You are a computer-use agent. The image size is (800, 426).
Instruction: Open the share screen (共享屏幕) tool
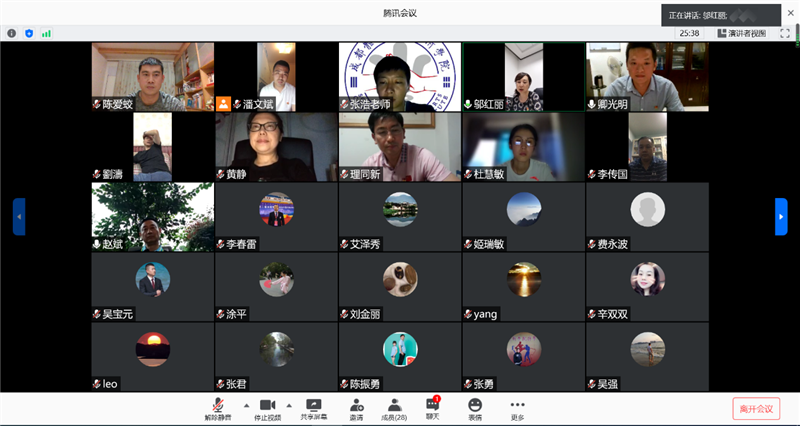coord(314,405)
